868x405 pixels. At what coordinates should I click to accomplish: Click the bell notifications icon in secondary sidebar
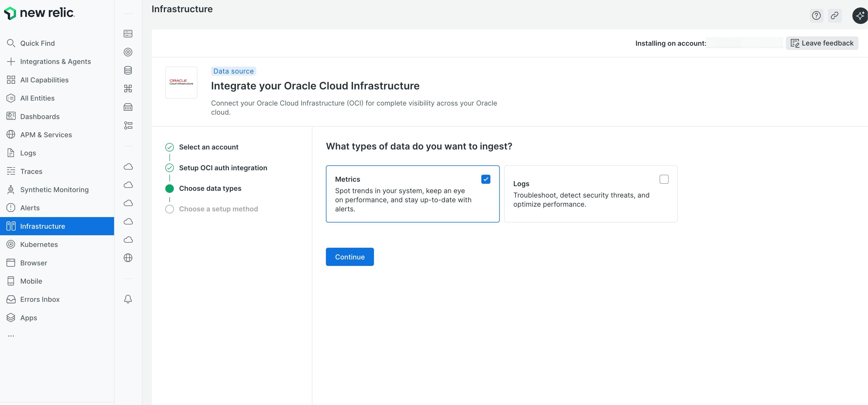128,299
